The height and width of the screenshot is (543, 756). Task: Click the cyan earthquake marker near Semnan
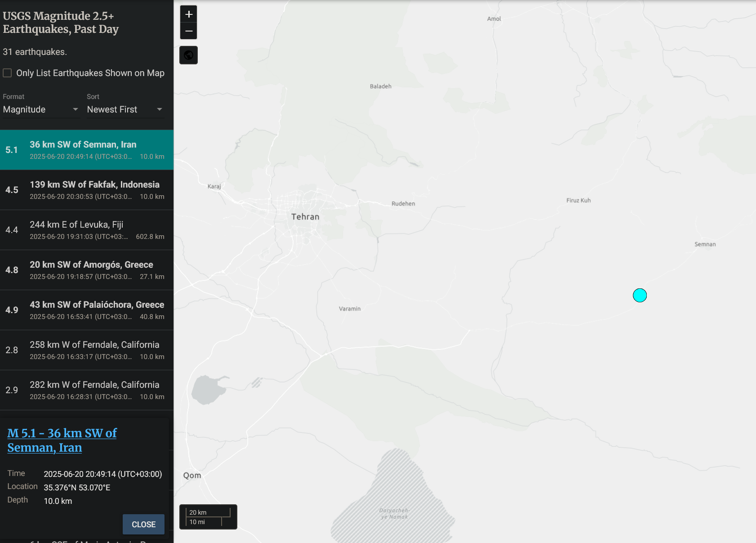coord(640,295)
